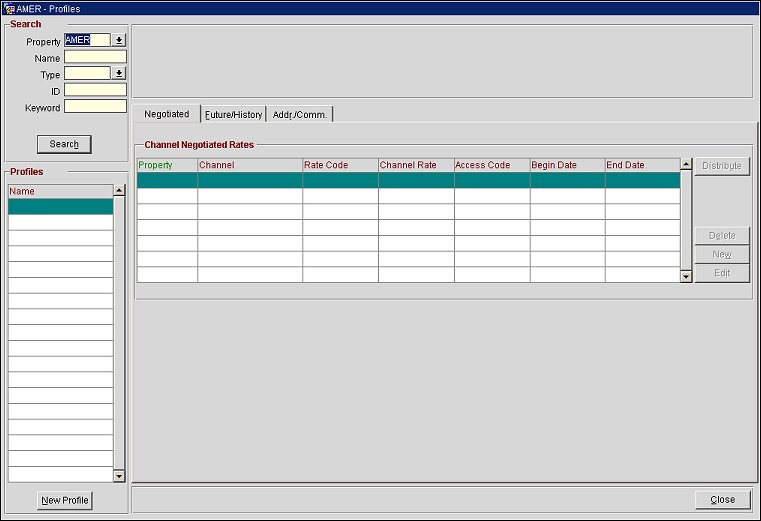Select the Addr./Comm. tab
Screen dimensions: 761x521
(300, 115)
